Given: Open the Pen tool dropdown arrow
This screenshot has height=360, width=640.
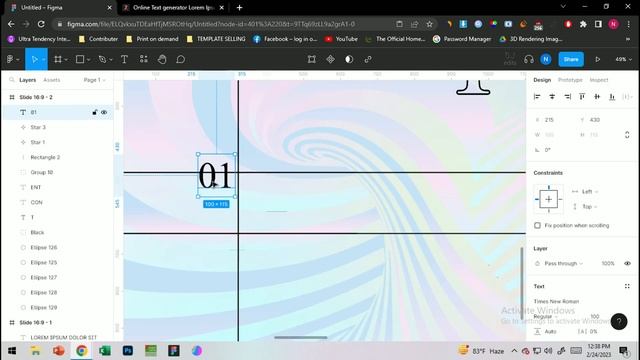Looking at the screenshot, I should [111, 60].
